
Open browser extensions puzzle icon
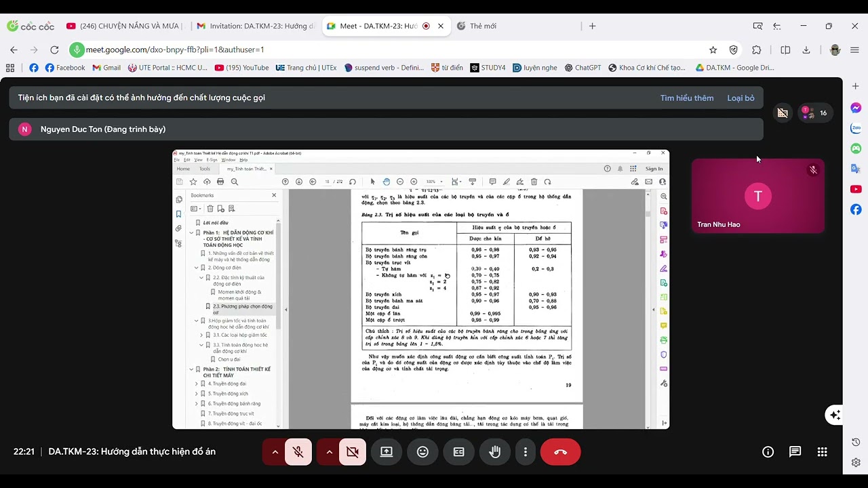[757, 49]
